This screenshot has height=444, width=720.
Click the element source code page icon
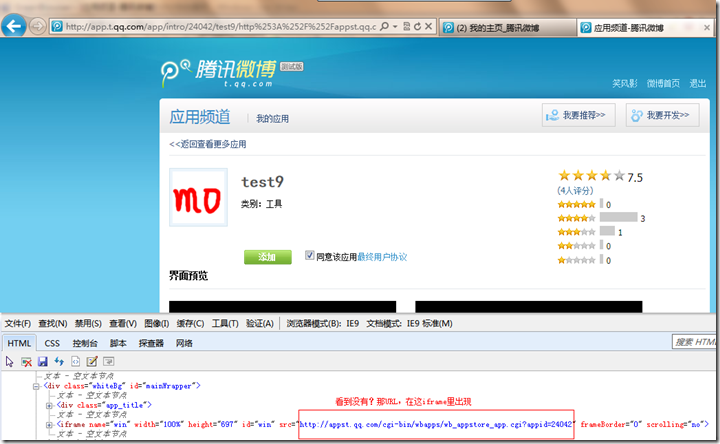point(75,362)
